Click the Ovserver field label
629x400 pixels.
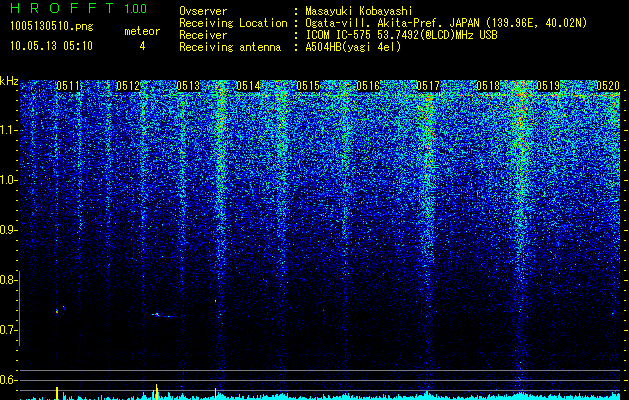click(203, 11)
